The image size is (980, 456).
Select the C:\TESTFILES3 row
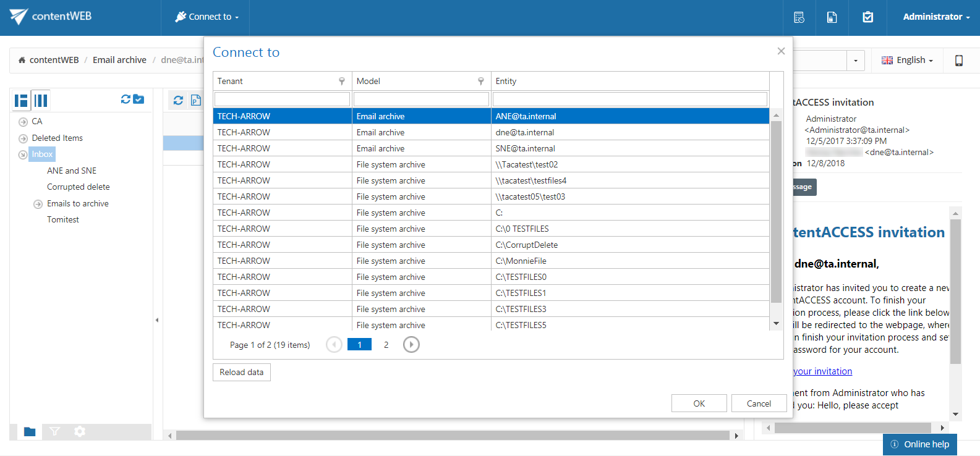point(492,309)
